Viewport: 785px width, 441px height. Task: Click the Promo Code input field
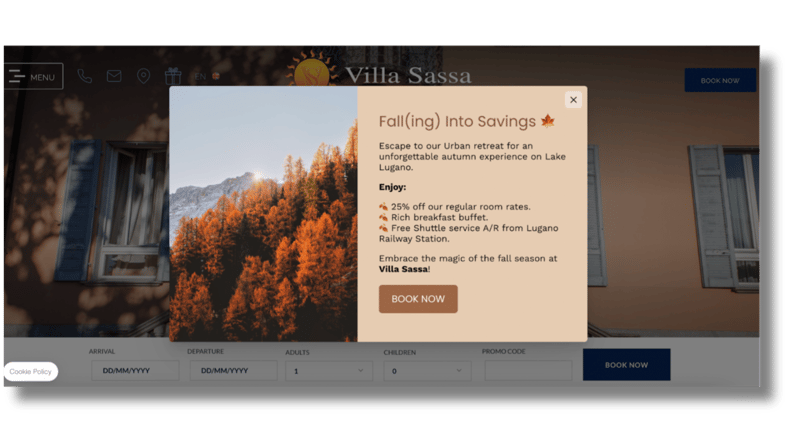tap(528, 371)
